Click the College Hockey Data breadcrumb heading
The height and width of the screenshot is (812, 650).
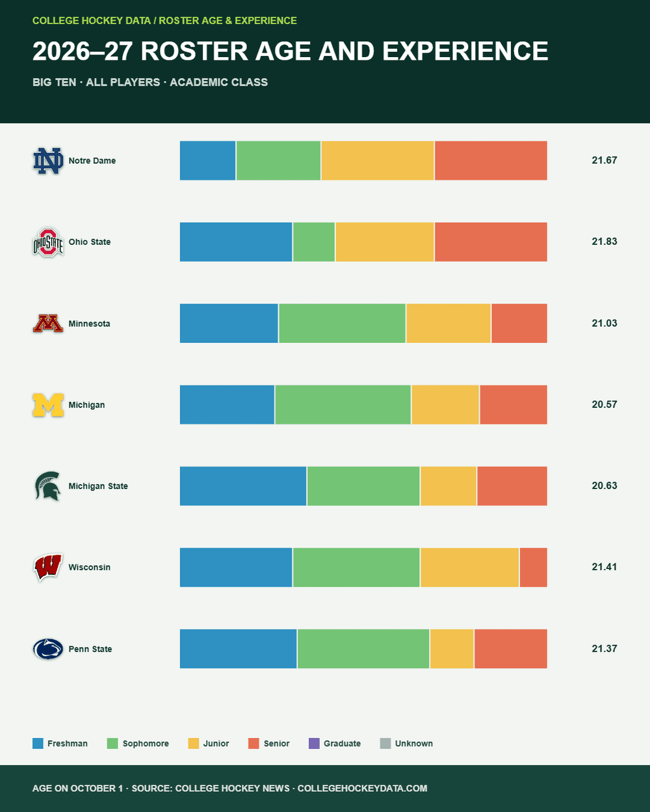pyautogui.click(x=92, y=21)
